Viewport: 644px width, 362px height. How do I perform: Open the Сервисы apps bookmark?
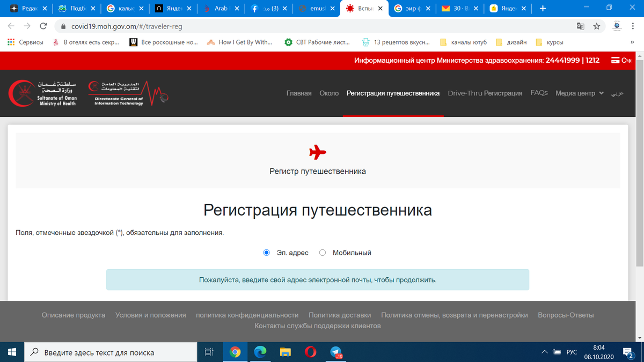point(25,42)
